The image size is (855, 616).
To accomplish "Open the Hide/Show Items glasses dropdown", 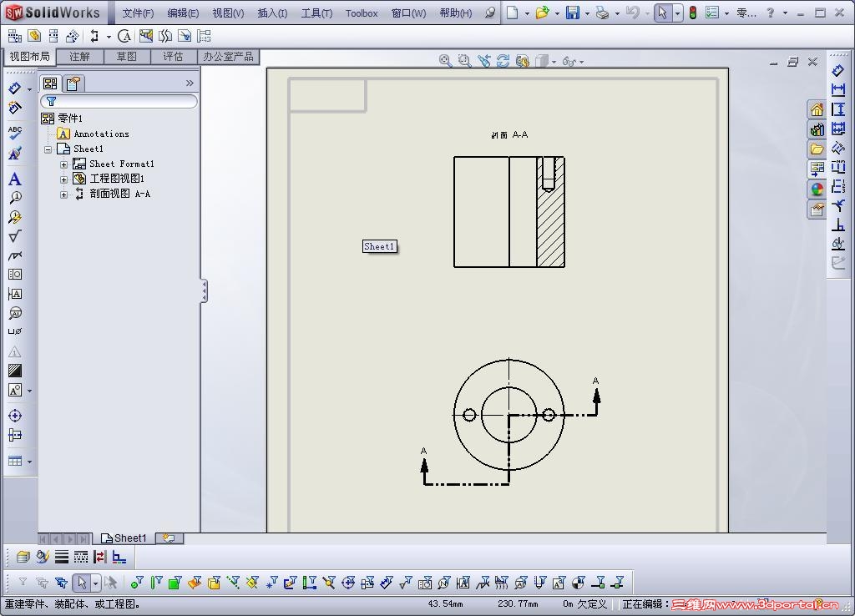I will tap(582, 62).
